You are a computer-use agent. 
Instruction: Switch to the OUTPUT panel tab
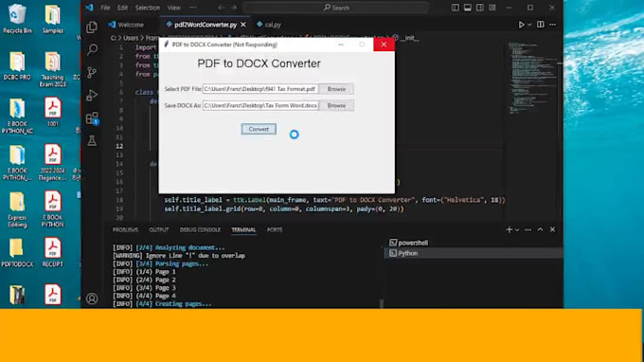(159, 229)
